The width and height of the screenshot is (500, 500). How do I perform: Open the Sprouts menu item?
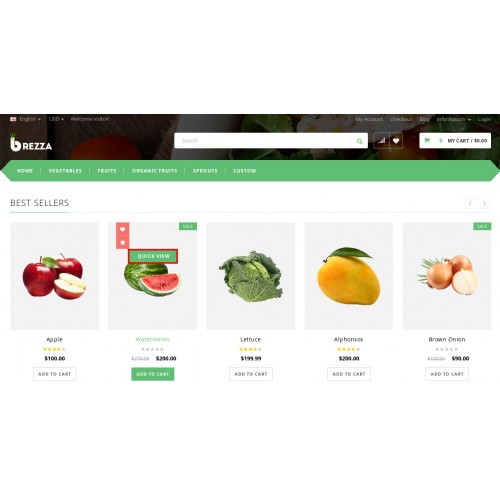point(205,171)
